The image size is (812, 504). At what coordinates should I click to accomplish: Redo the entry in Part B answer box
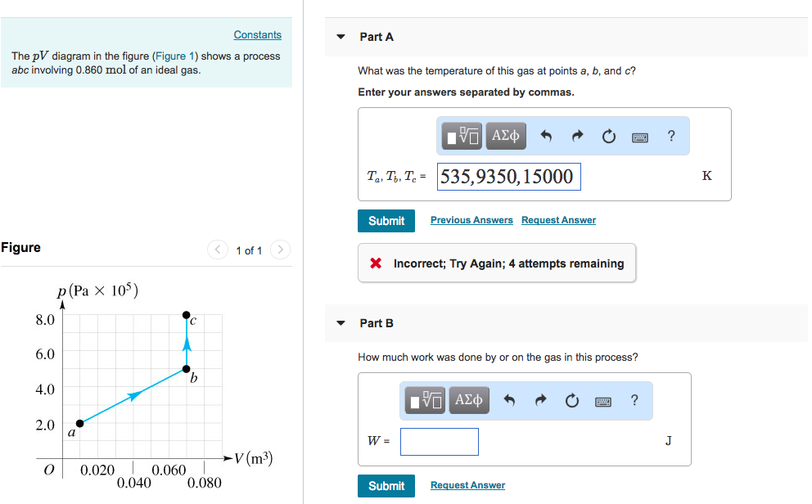[x=539, y=400]
